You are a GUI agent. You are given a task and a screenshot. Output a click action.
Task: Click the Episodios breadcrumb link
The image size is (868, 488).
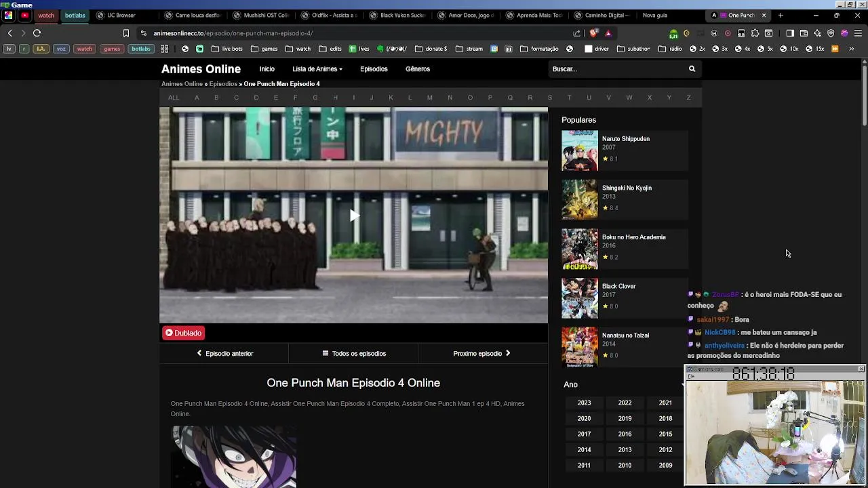[x=223, y=84]
